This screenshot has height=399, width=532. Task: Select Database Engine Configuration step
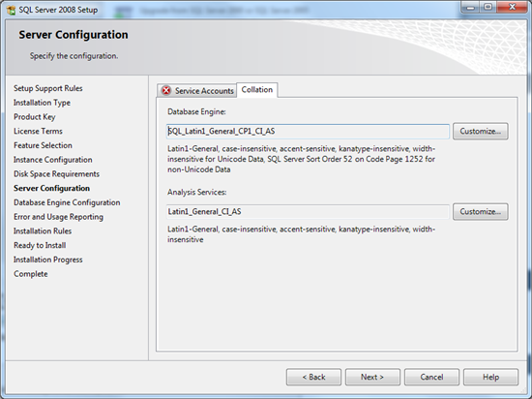pos(67,202)
